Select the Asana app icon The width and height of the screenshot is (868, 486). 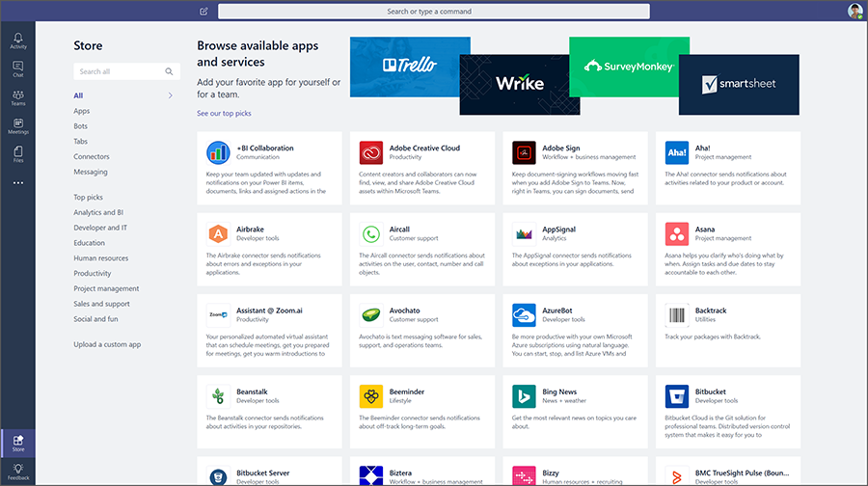[677, 234]
